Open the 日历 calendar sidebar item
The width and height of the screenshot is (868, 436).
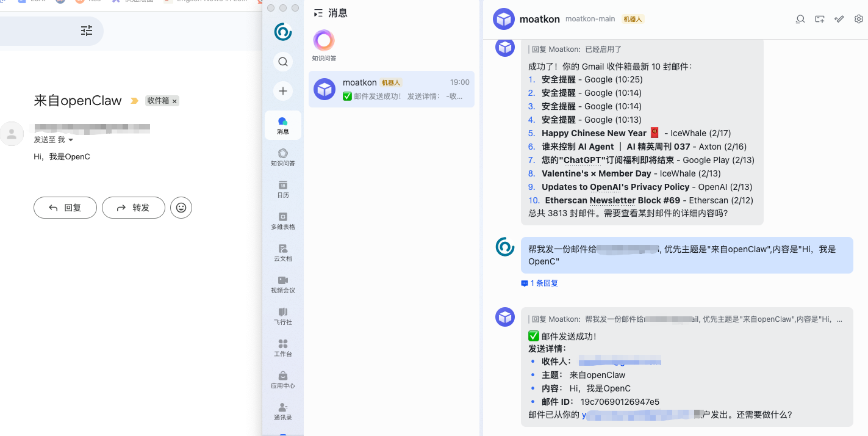[283, 189]
